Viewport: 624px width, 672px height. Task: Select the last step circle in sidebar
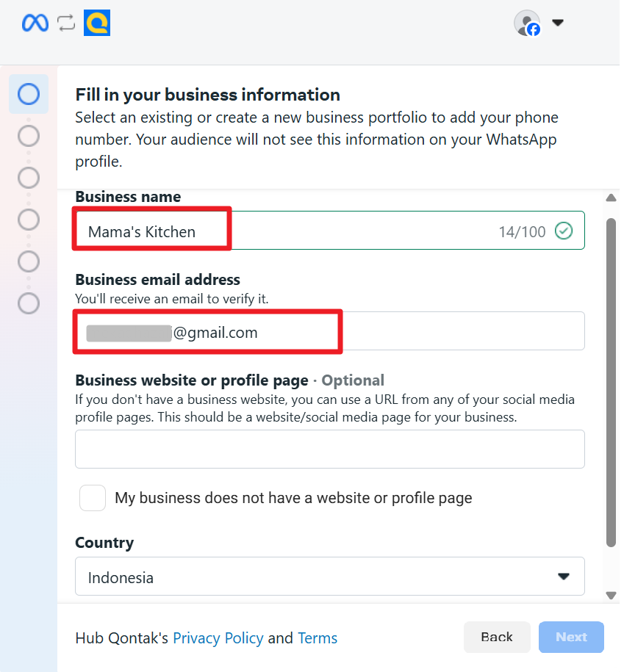click(x=29, y=303)
